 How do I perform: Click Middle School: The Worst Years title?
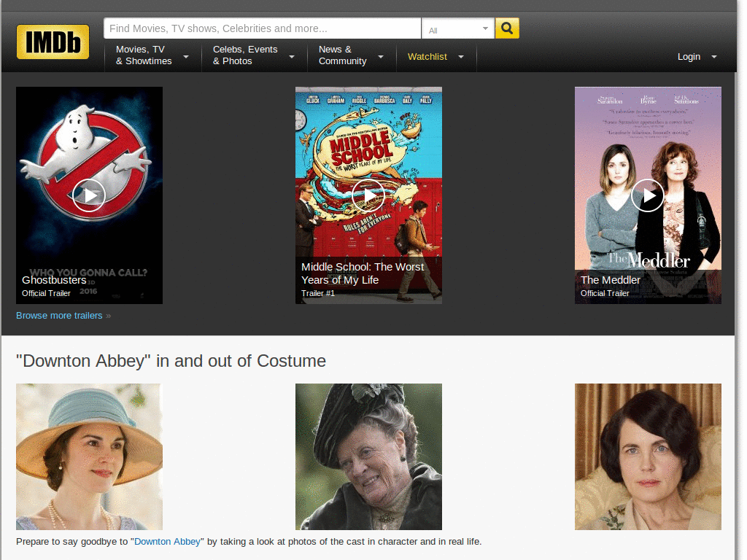(x=363, y=273)
